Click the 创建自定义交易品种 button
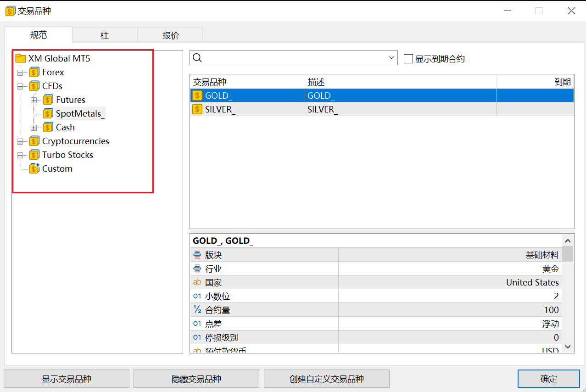The width and height of the screenshot is (586, 392). tap(326, 379)
